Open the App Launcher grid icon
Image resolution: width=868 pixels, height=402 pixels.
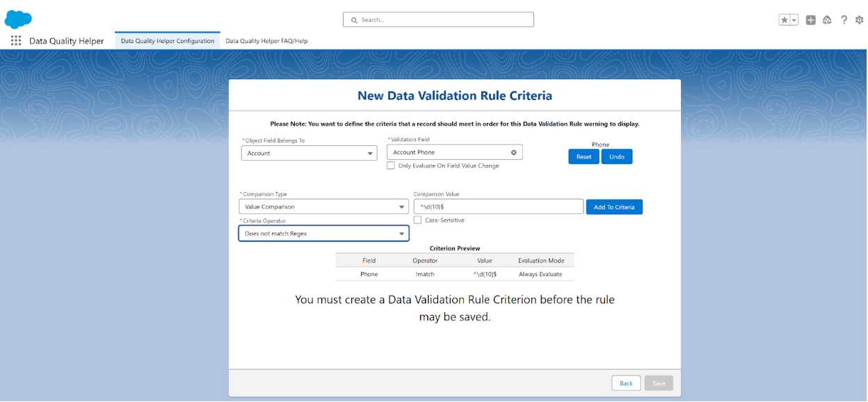pyautogui.click(x=16, y=41)
